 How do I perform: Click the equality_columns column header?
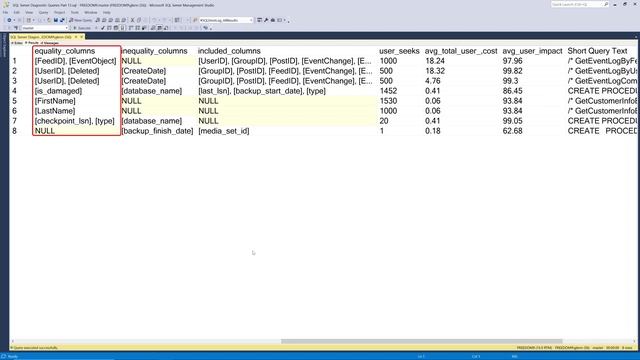click(64, 51)
